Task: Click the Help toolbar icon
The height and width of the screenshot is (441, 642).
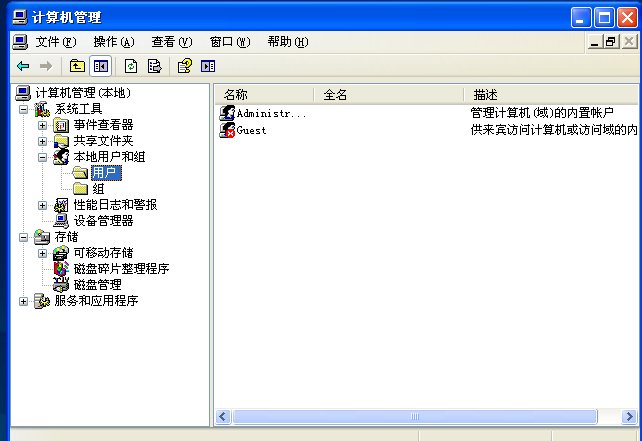Action: 184,66
